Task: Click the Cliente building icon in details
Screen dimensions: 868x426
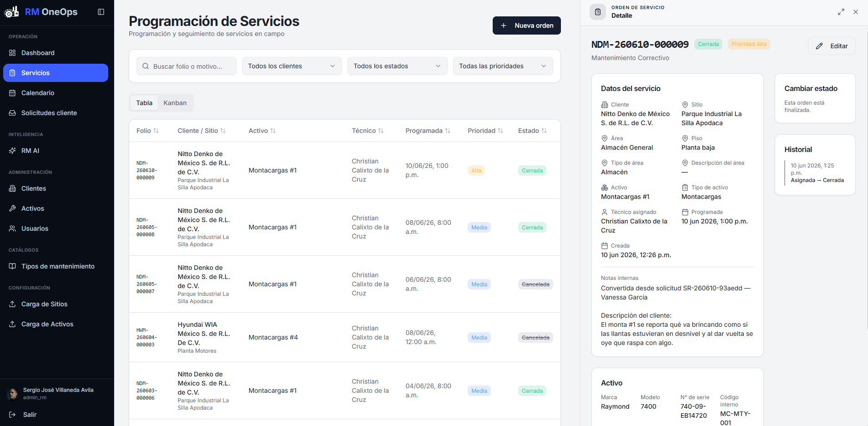Action: pyautogui.click(x=605, y=105)
